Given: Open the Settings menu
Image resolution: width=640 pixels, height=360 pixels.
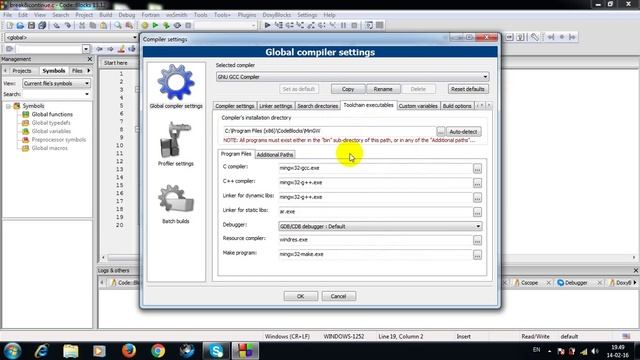Looking at the screenshot, I should [307, 15].
